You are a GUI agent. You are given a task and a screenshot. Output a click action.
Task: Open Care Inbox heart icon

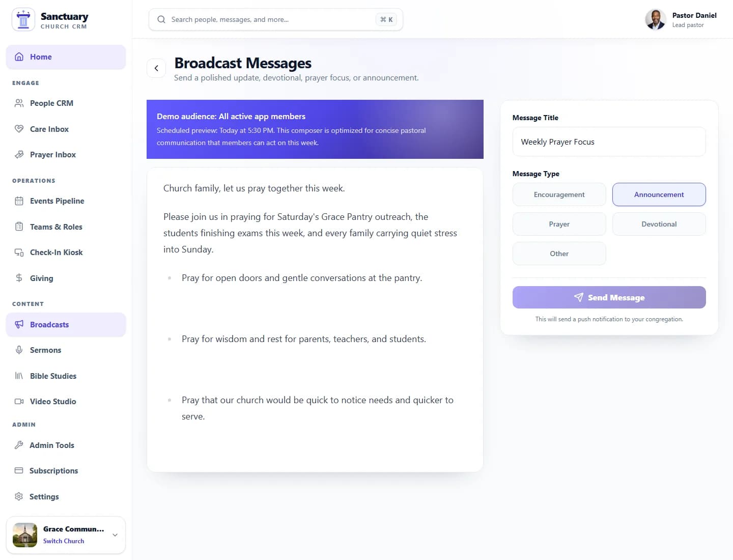[19, 129]
